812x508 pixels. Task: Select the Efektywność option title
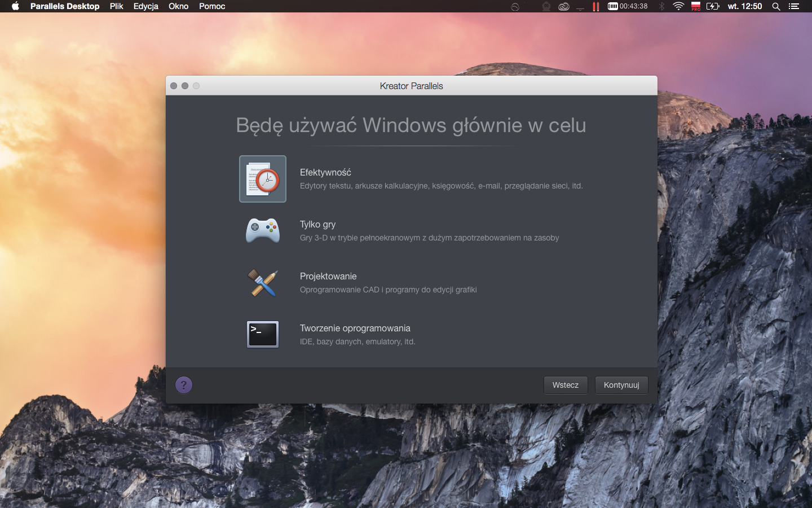(325, 172)
